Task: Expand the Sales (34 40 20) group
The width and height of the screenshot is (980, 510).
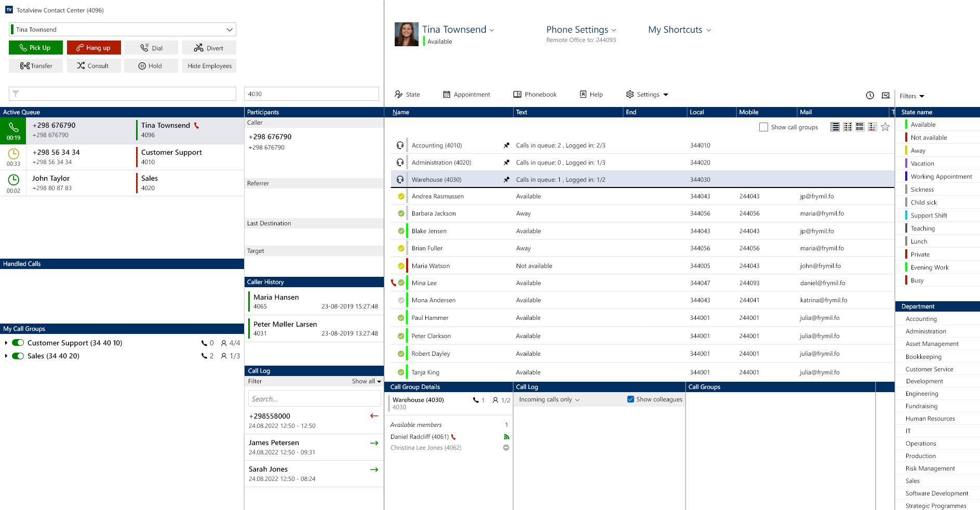Action: (x=6, y=356)
